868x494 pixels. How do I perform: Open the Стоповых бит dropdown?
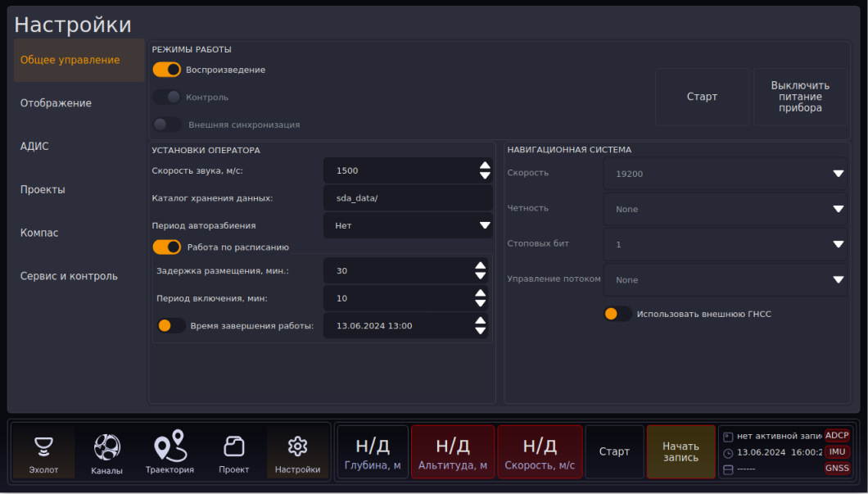click(x=726, y=245)
